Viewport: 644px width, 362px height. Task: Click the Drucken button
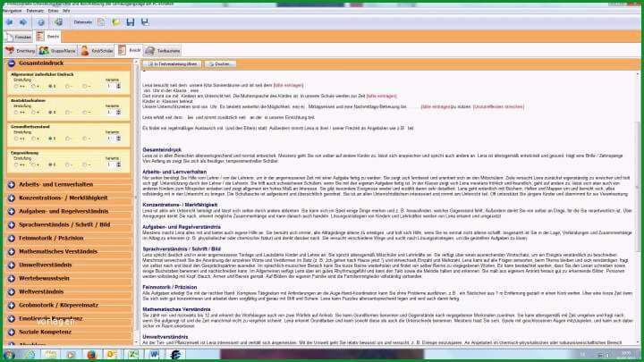coord(220,64)
